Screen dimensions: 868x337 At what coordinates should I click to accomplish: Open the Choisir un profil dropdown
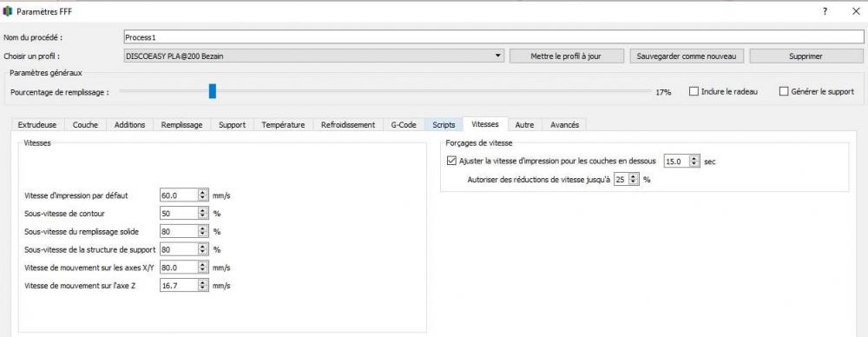tap(314, 56)
